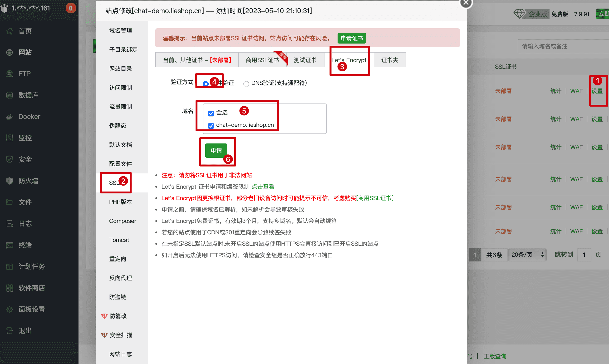Open 默认文档 in dialog menu
The width and height of the screenshot is (609, 364).
tap(122, 145)
